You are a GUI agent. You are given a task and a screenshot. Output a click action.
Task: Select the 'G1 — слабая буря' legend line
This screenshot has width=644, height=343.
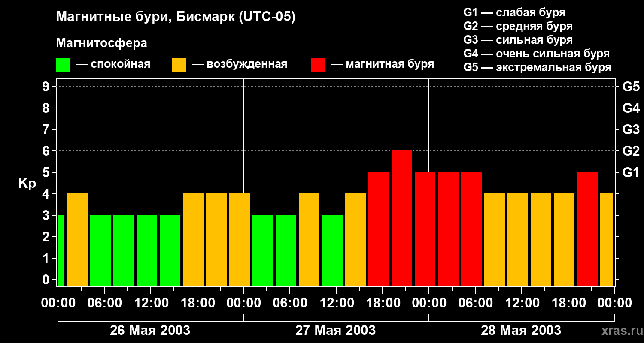point(514,12)
